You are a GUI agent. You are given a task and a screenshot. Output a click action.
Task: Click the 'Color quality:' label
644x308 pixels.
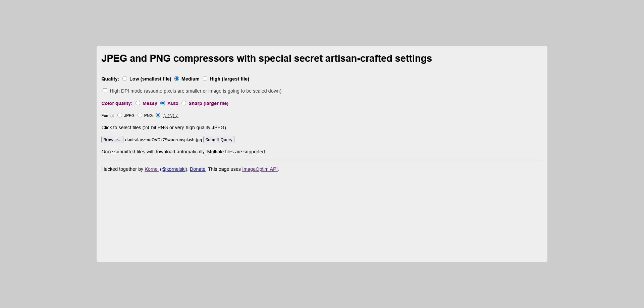(x=117, y=104)
